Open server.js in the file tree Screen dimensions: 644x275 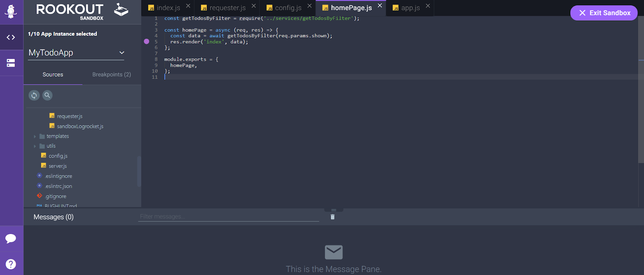58,166
